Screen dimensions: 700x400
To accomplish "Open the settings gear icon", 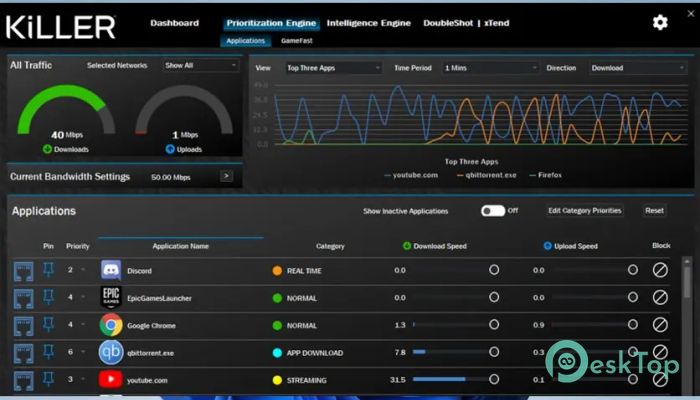I will pos(660,22).
